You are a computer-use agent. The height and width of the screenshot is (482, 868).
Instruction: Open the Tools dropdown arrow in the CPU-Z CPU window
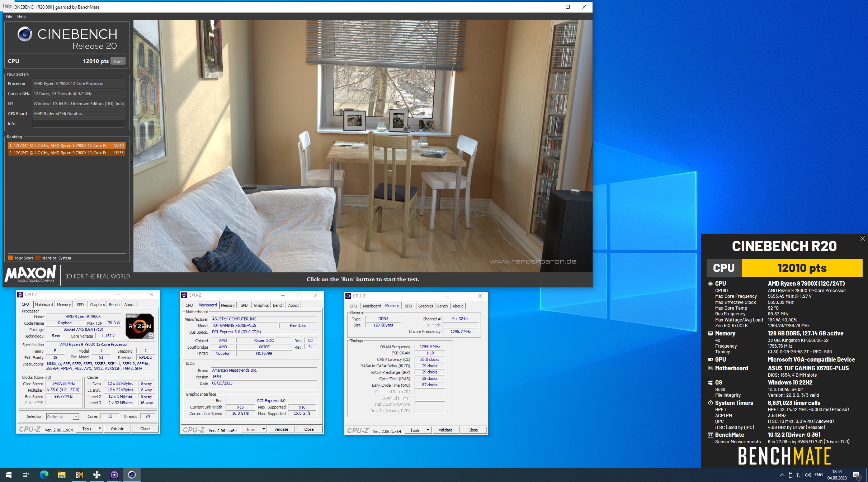tap(100, 429)
